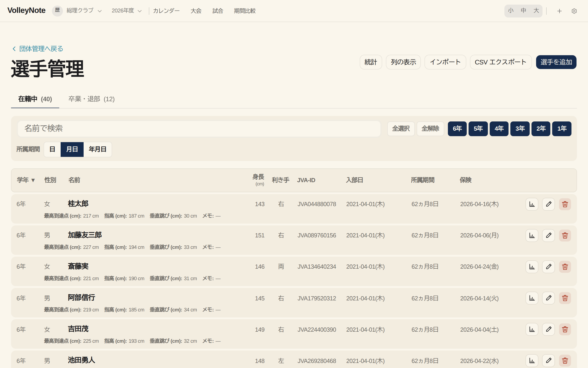Go to カレンダー page

[166, 11]
